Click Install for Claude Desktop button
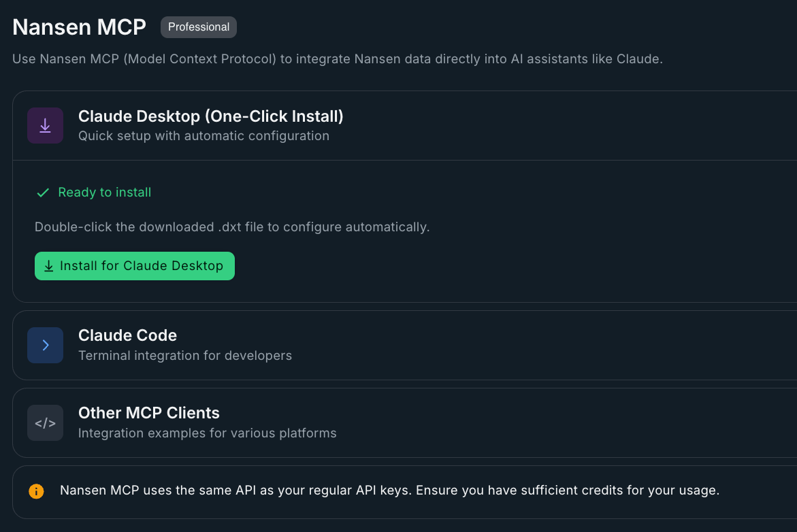Viewport: 797px width, 532px height. coord(135,266)
